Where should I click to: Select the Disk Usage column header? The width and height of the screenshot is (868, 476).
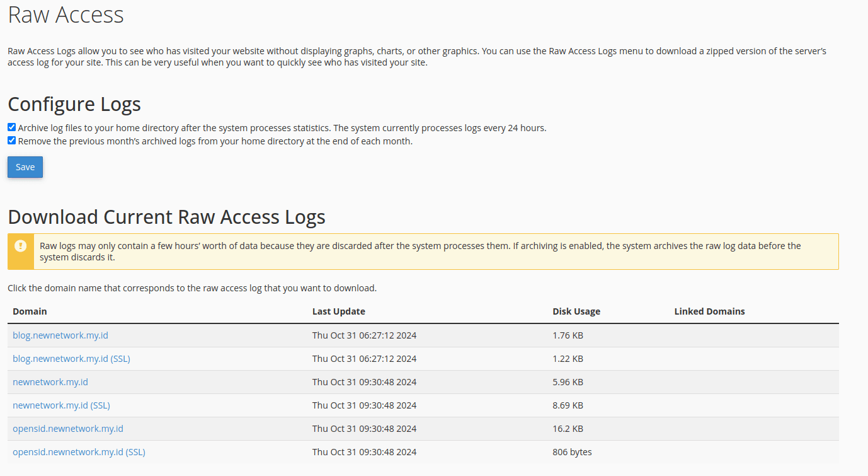pos(576,311)
